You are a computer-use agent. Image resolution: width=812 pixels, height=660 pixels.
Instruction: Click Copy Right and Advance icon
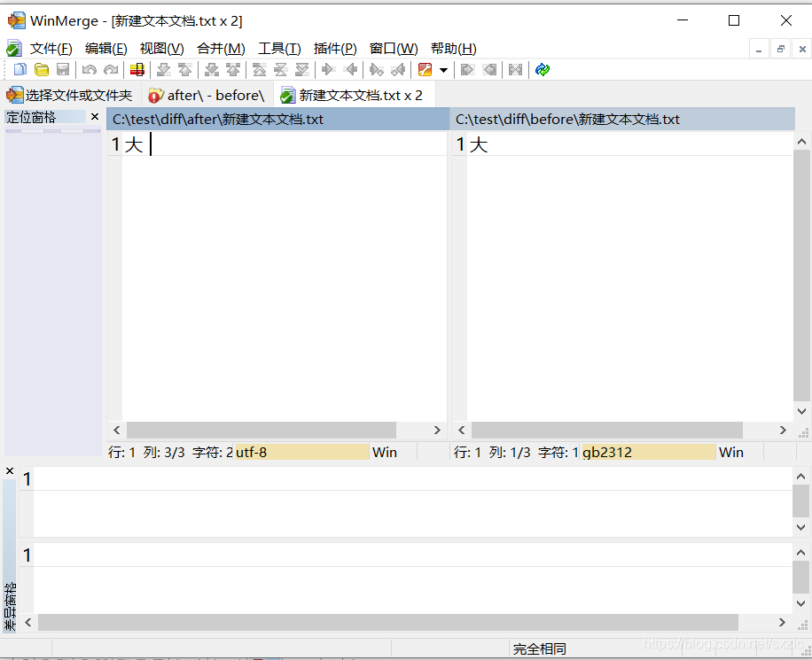pos(377,69)
